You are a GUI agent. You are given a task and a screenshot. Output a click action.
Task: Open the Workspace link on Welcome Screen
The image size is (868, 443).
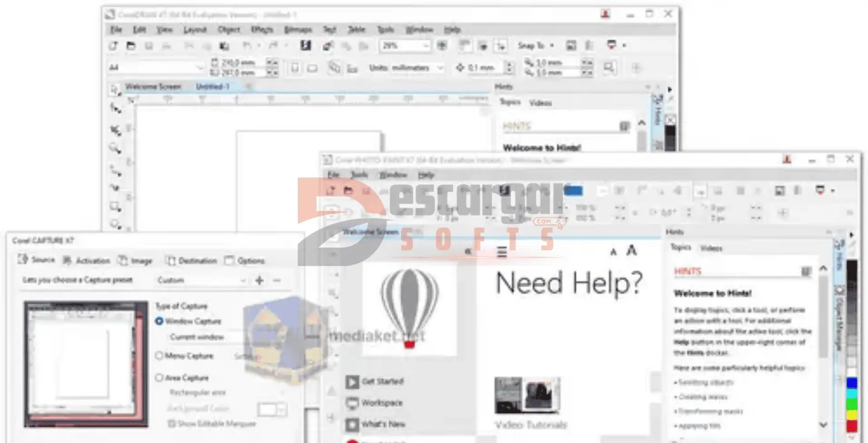[x=382, y=403]
